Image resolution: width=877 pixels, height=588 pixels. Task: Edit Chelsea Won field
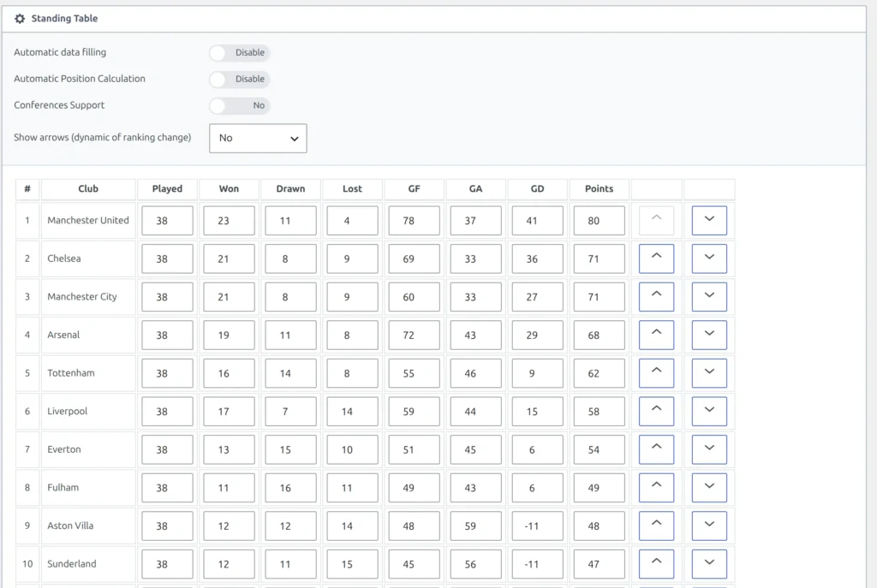tap(229, 258)
